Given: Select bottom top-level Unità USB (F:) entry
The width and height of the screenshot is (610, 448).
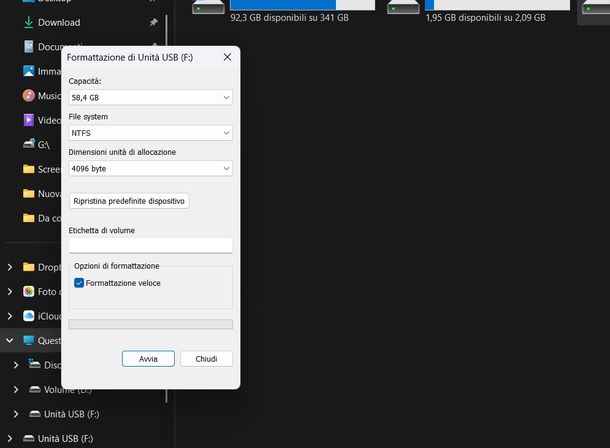Looking at the screenshot, I should pos(65,439).
